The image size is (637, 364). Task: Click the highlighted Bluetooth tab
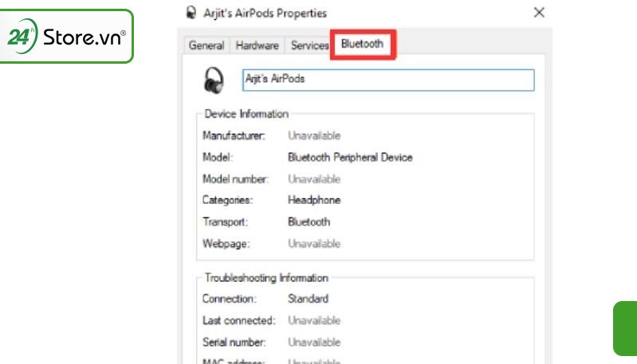coord(363,45)
